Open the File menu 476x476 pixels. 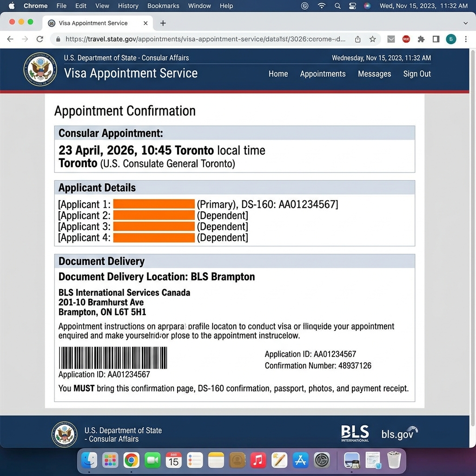pyautogui.click(x=61, y=6)
